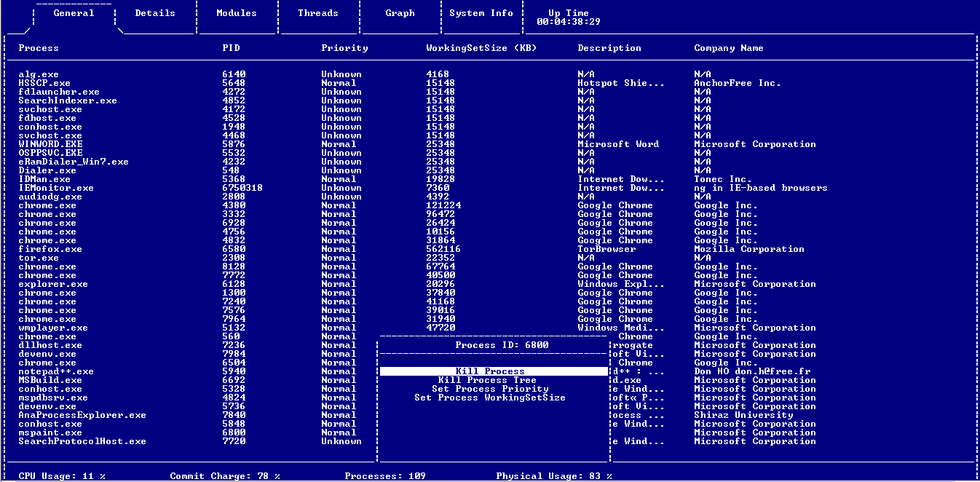Select the fdlauncher.exe process
980x482 pixels.
(59, 92)
